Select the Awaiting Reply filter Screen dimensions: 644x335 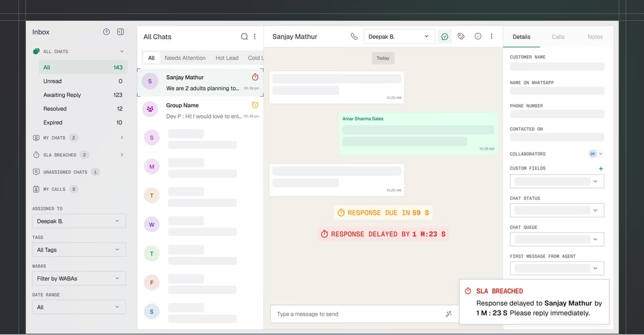pyautogui.click(x=83, y=95)
